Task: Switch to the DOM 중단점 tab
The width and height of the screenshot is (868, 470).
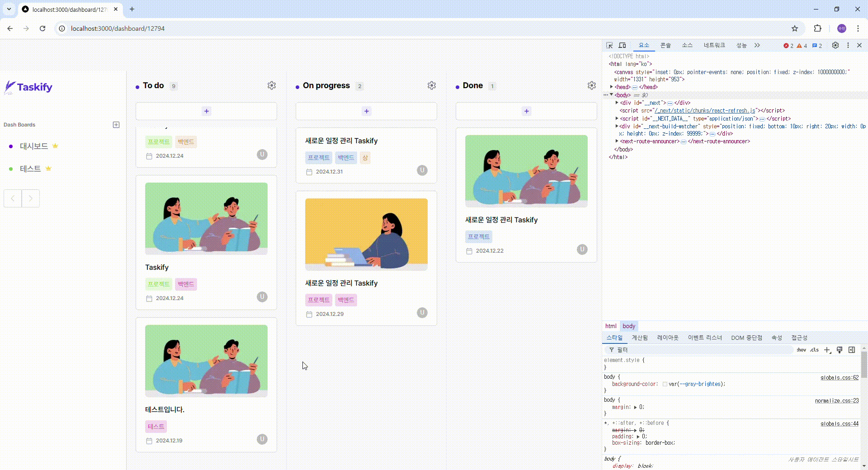Action: (746, 338)
